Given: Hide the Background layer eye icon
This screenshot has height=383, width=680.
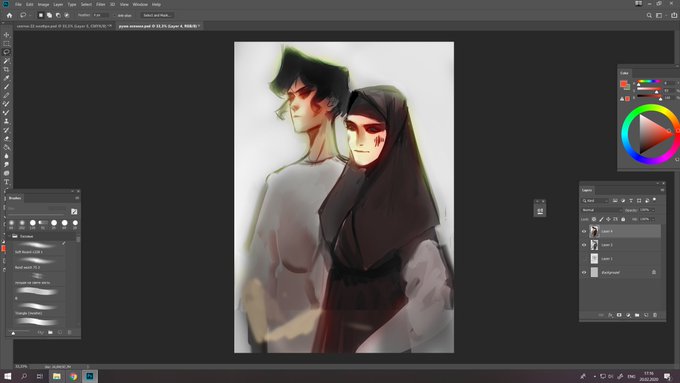Looking at the screenshot, I should pyautogui.click(x=584, y=272).
